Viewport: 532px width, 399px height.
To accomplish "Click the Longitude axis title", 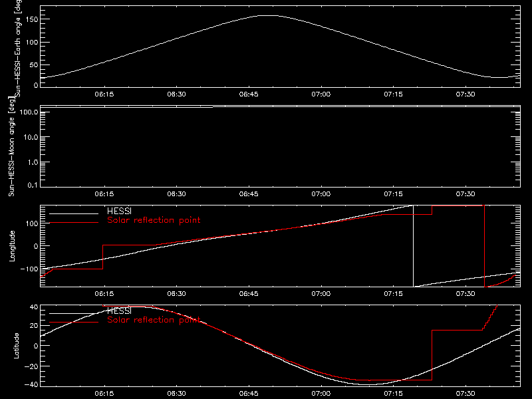I will click(12, 246).
